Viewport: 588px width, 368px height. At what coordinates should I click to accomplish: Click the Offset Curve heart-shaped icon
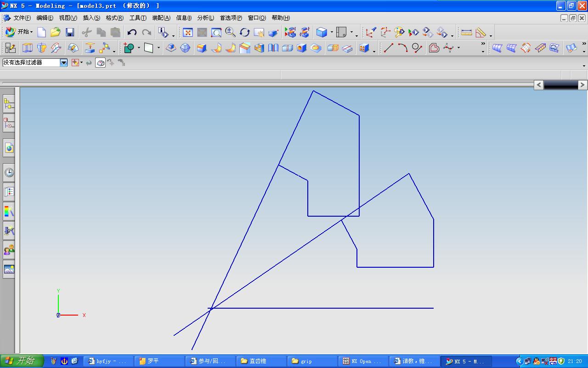(x=434, y=48)
